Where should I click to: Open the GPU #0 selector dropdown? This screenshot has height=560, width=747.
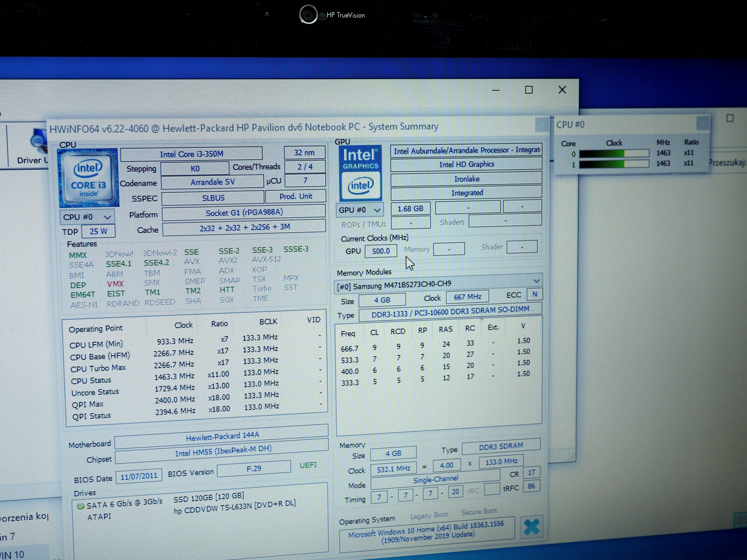tap(360, 210)
